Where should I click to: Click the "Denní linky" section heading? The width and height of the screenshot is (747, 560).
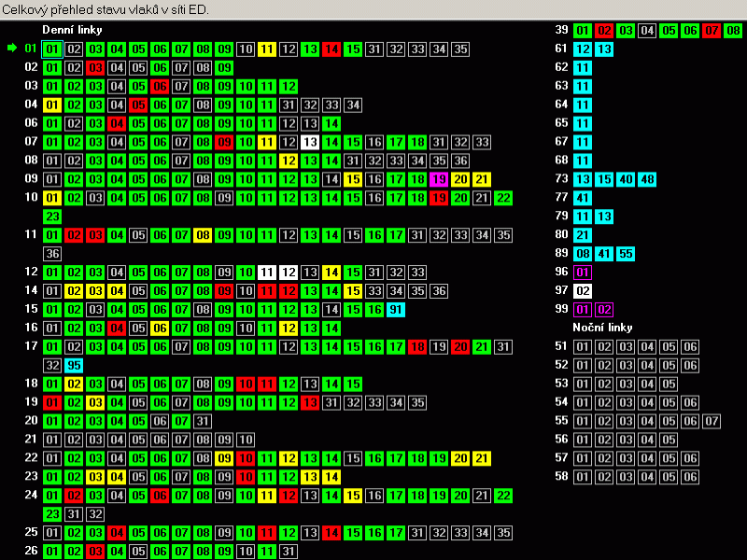click(73, 30)
